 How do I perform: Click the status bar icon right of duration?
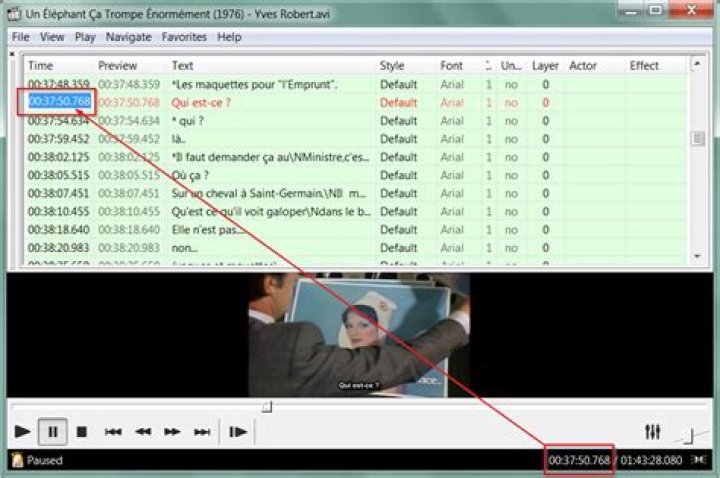click(698, 460)
